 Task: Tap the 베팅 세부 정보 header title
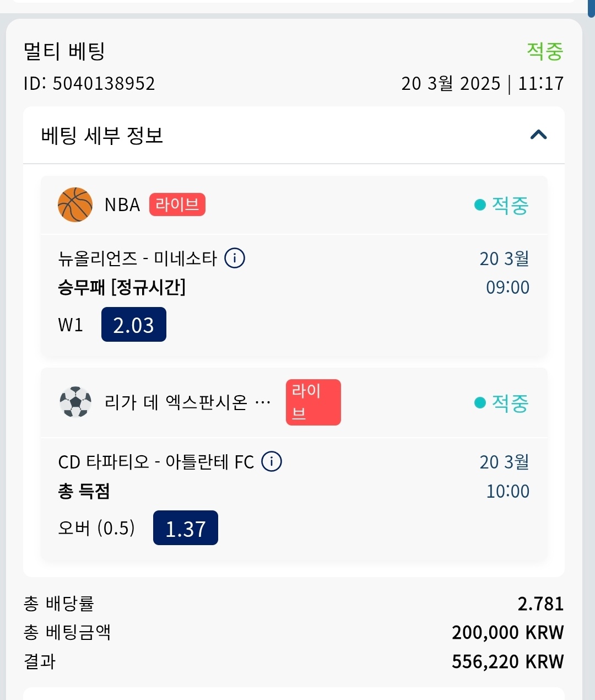pos(102,136)
